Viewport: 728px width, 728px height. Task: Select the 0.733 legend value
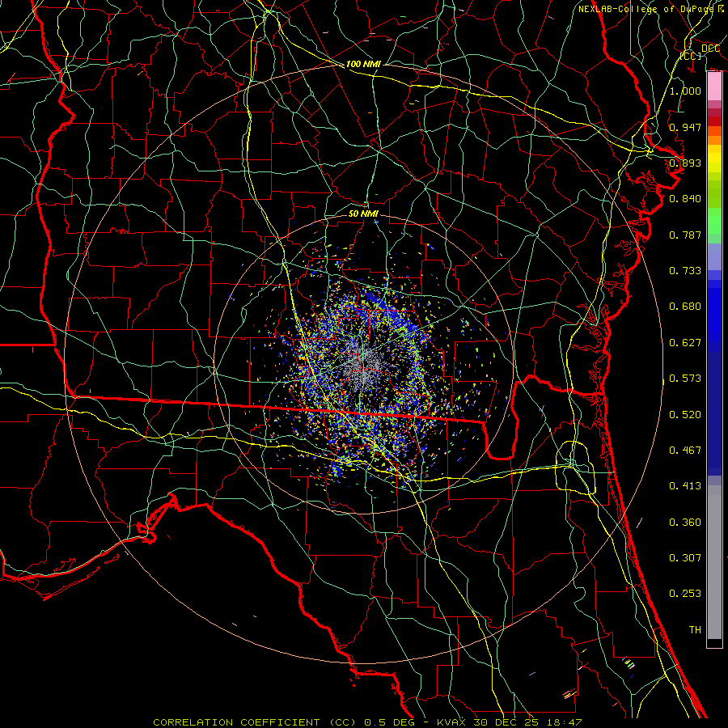pyautogui.click(x=685, y=271)
